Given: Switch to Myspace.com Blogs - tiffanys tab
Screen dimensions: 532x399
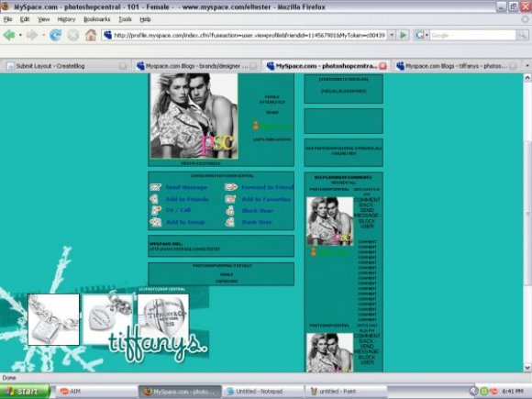Looking at the screenshot, I should [x=458, y=66].
